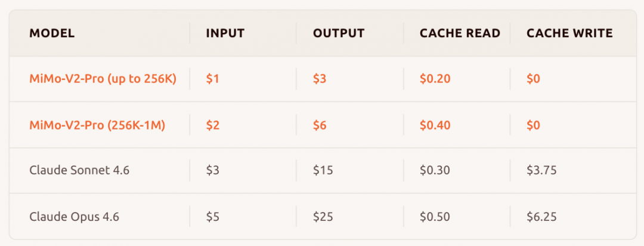Click the $6 output price cell

[x=320, y=125]
